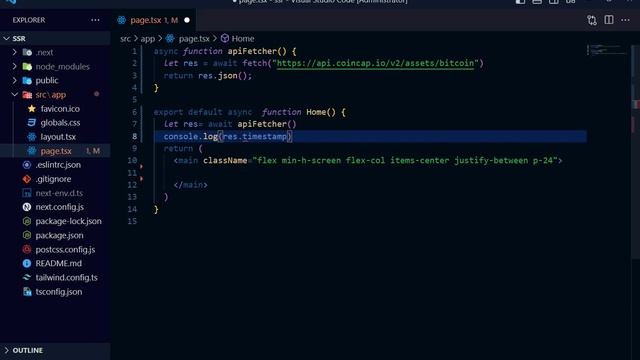
Task: Open next.config.js file name
Action: click(60, 207)
